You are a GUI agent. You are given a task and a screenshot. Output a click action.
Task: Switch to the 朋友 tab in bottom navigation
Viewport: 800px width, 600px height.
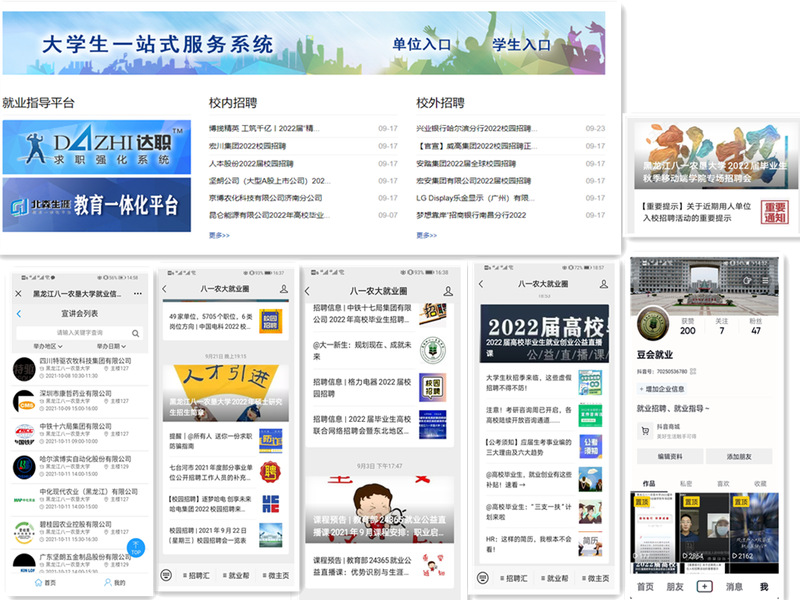coord(675,586)
